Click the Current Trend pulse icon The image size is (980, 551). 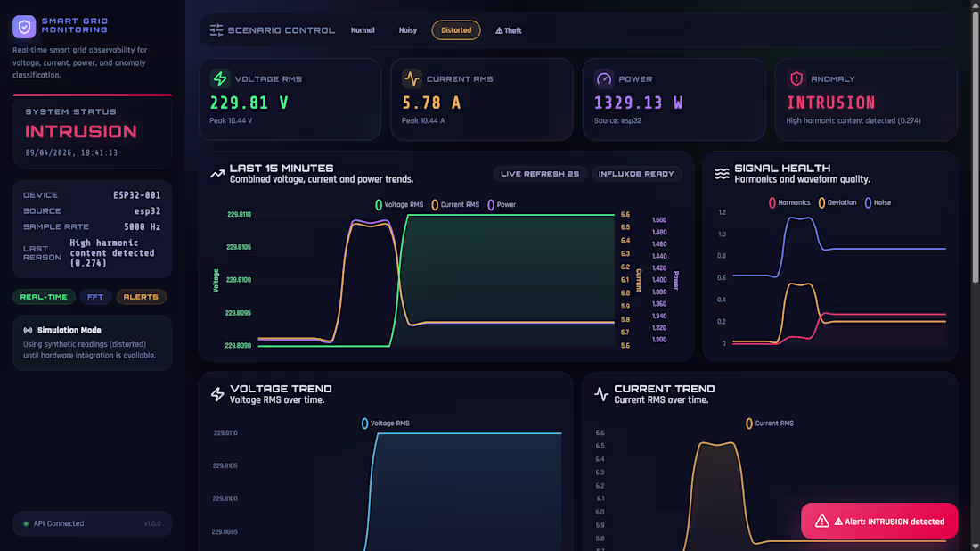click(601, 394)
